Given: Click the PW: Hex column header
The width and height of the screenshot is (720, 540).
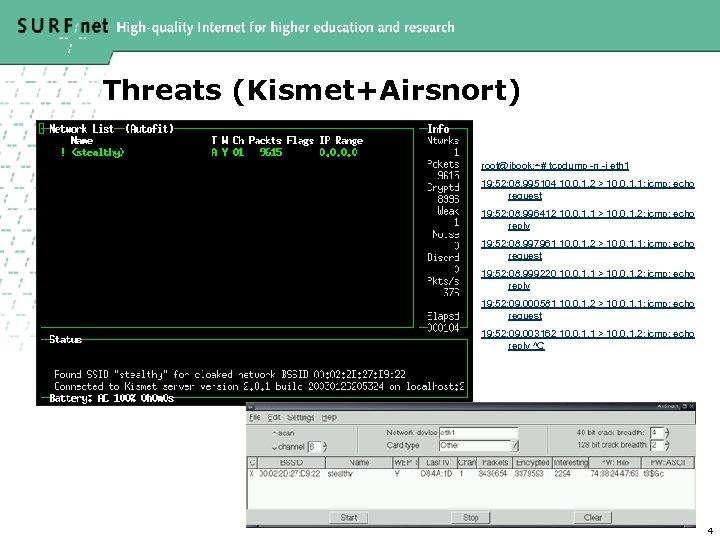Looking at the screenshot, I should (615, 462).
